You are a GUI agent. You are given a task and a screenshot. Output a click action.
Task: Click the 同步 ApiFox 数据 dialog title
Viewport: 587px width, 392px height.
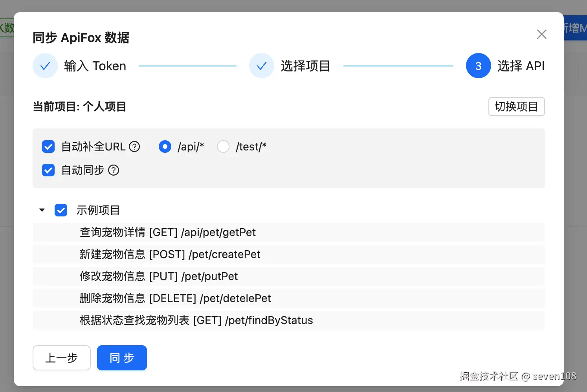pos(81,38)
